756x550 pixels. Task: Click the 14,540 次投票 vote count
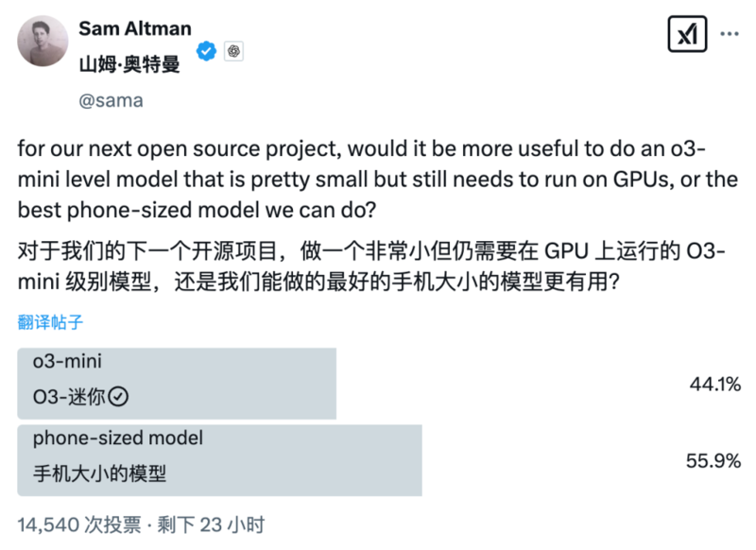click(79, 524)
